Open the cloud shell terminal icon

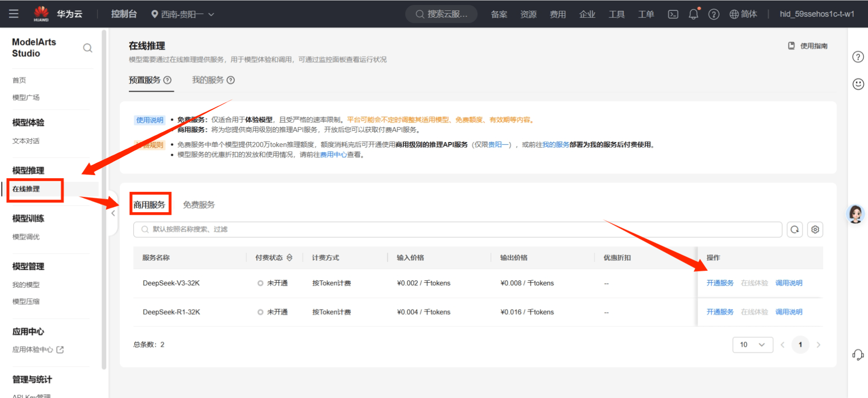pos(673,14)
